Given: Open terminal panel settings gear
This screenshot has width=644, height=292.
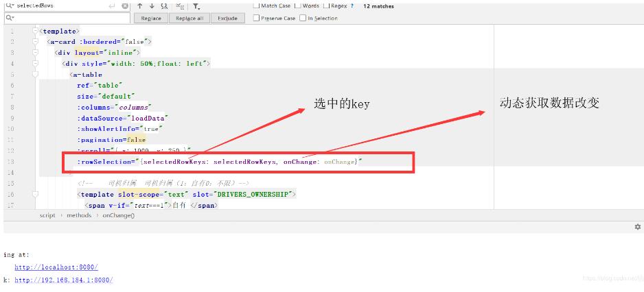Looking at the screenshot, I should (x=637, y=227).
